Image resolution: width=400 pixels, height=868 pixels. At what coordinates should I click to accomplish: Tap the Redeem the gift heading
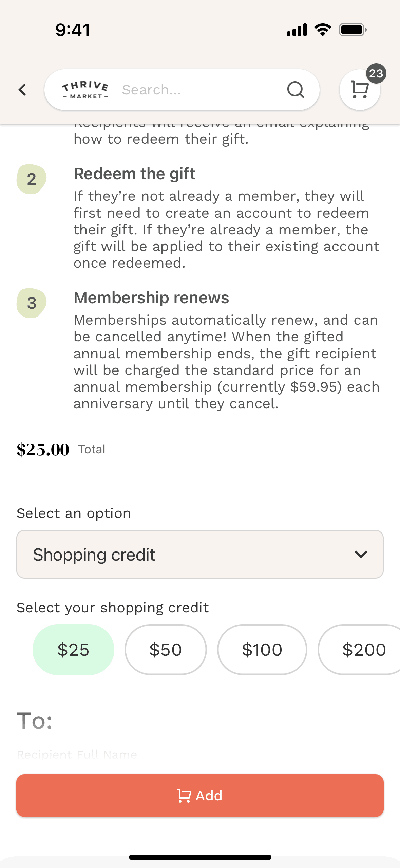click(134, 174)
